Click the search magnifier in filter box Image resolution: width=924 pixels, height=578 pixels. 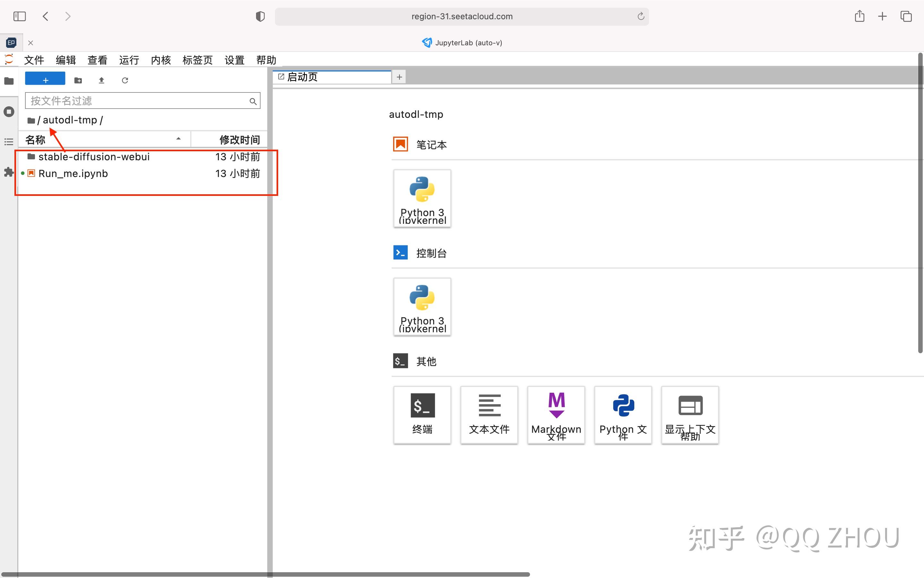point(253,101)
